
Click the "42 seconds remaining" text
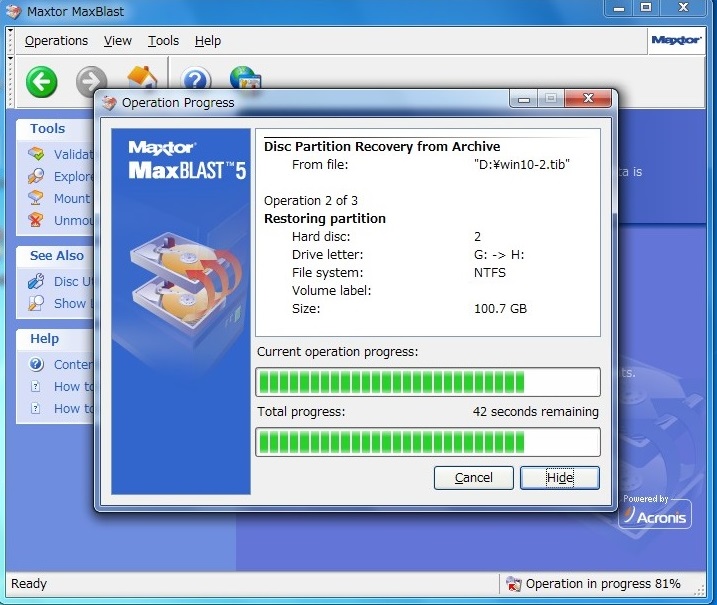pyautogui.click(x=535, y=412)
